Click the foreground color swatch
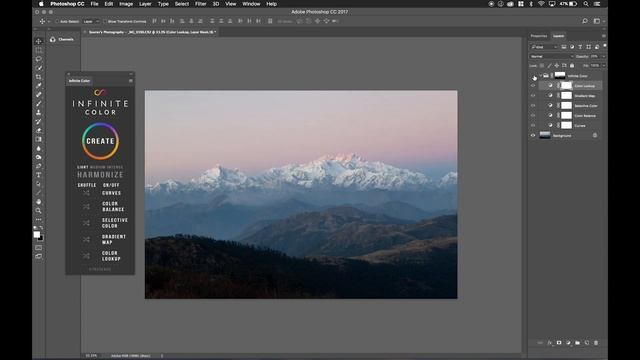 [x=37, y=234]
